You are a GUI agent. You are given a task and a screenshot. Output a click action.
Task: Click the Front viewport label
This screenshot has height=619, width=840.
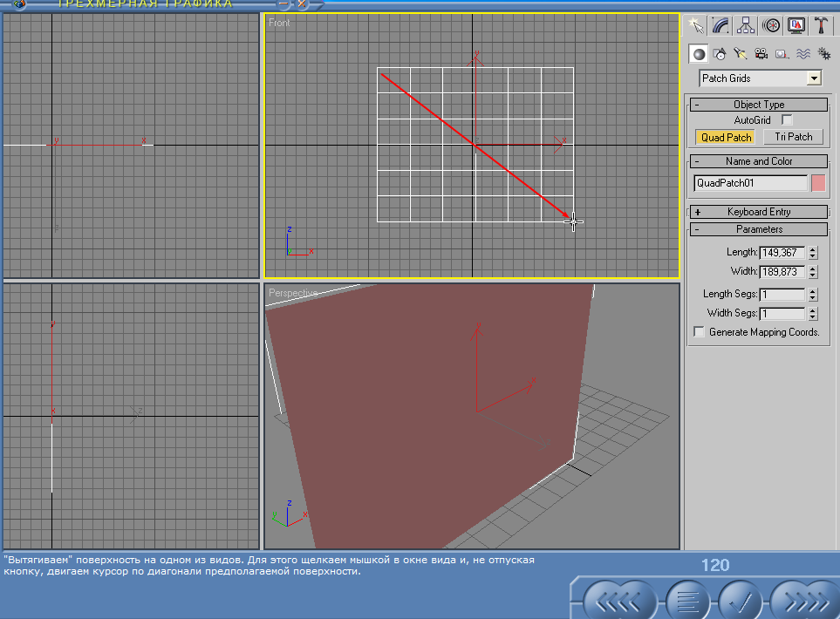coord(279,23)
